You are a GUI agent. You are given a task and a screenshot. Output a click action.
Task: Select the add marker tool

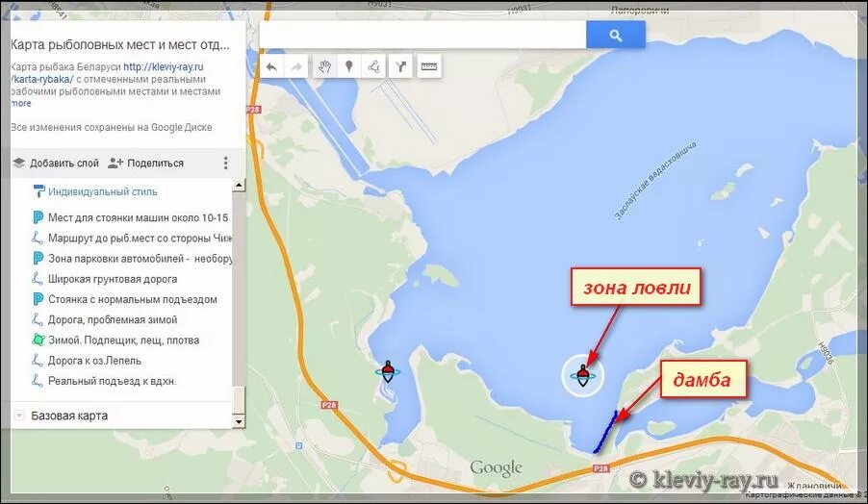(348, 67)
